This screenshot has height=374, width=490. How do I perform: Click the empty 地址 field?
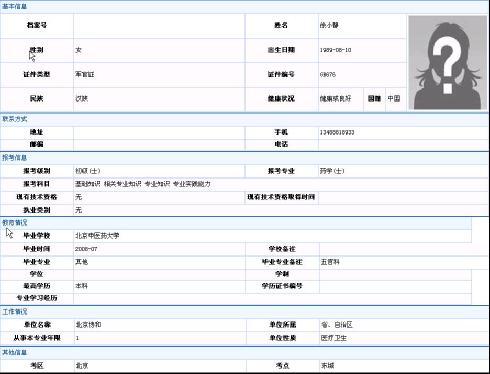pyautogui.click(x=159, y=132)
